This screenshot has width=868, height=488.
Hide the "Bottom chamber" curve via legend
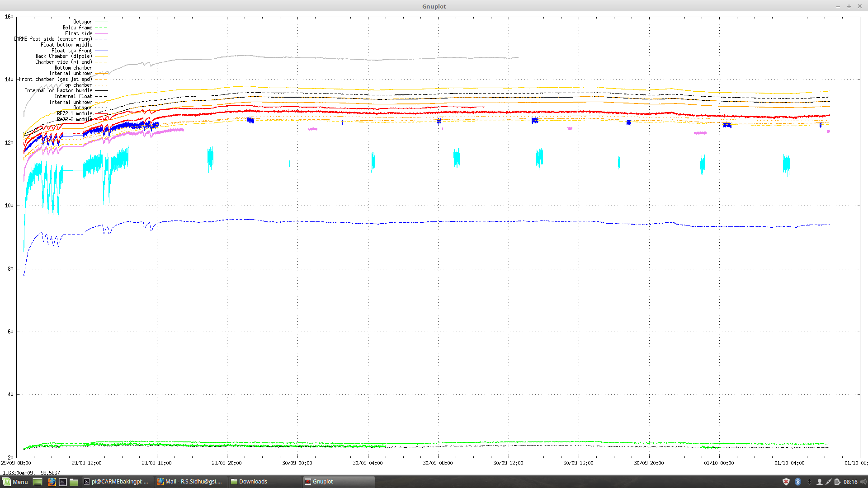coord(73,68)
